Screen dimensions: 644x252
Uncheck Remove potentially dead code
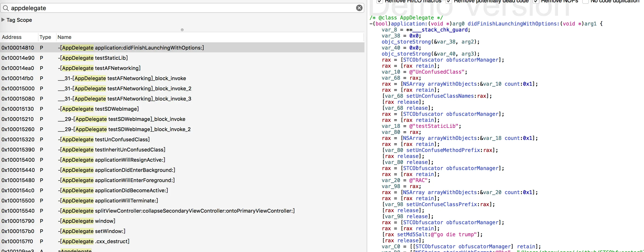coord(449,1)
